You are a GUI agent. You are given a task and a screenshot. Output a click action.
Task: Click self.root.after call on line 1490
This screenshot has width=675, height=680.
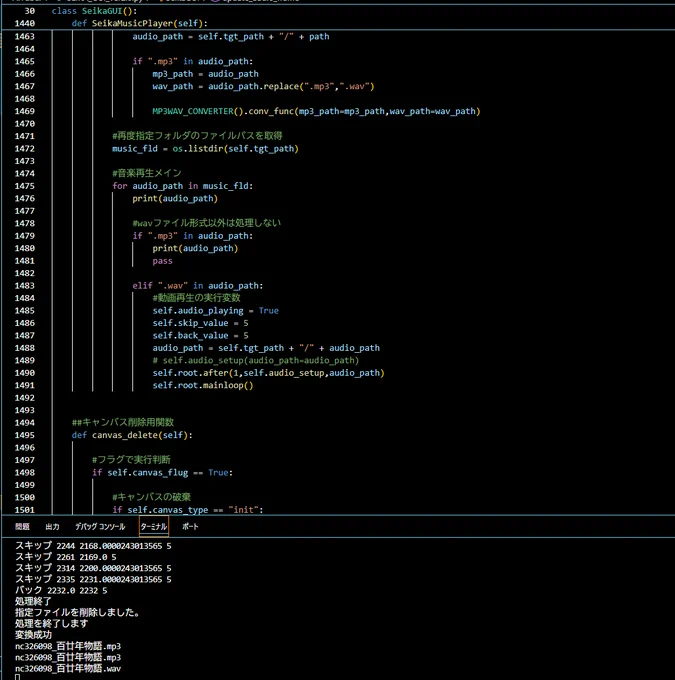click(x=269, y=373)
